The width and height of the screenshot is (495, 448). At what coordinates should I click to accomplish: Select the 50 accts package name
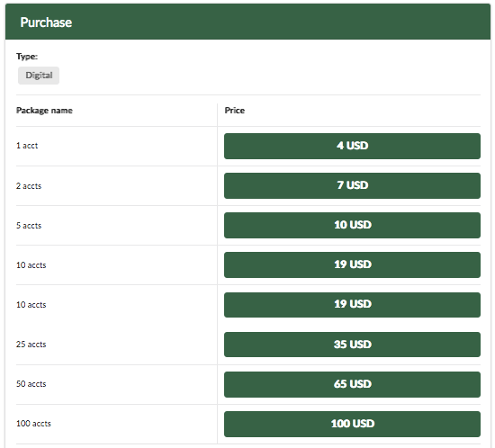[31, 384]
